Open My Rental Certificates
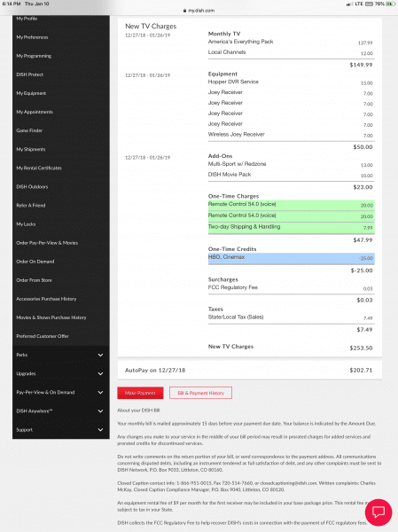Screen dimensions: 398x532 point(39,168)
